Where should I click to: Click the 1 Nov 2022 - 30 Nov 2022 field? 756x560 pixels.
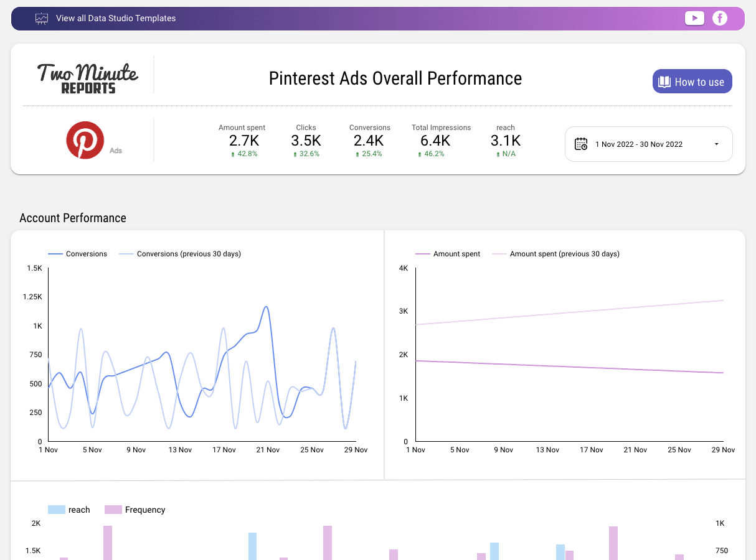click(638, 144)
